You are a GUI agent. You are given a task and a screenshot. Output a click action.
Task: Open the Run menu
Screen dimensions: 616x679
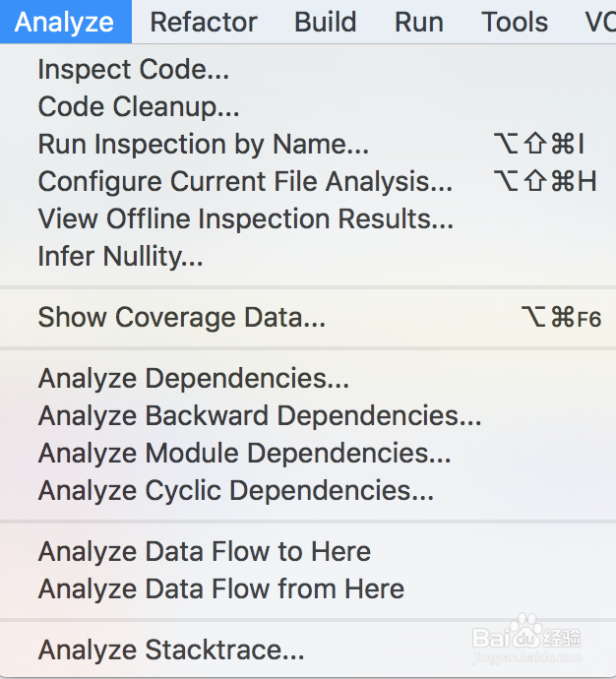pyautogui.click(x=419, y=22)
